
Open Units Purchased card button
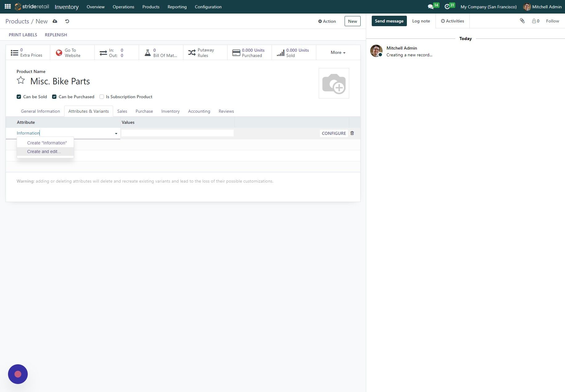pos(249,53)
